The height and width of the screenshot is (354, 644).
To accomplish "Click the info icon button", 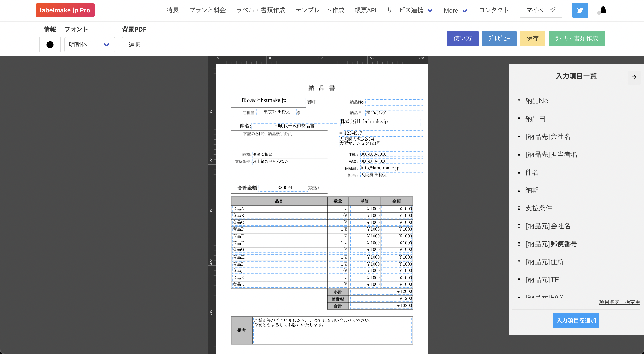I will [x=50, y=45].
